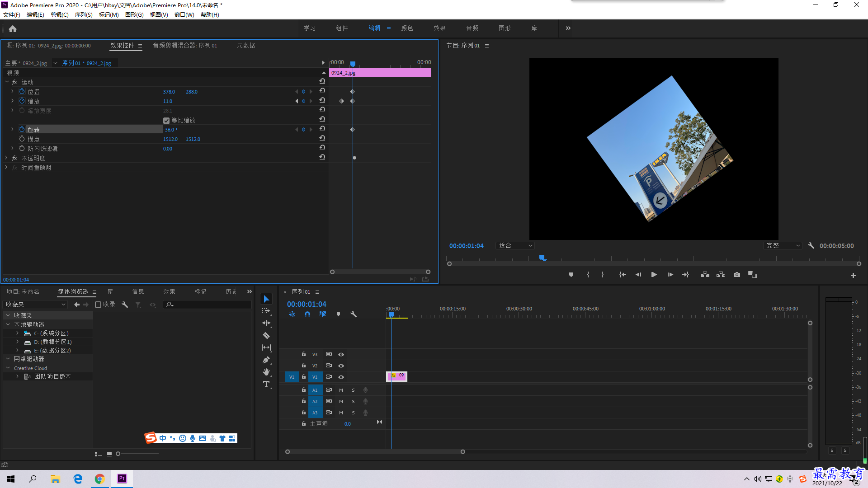Toggle V1 track output eye
The image size is (868, 488).
click(x=341, y=377)
